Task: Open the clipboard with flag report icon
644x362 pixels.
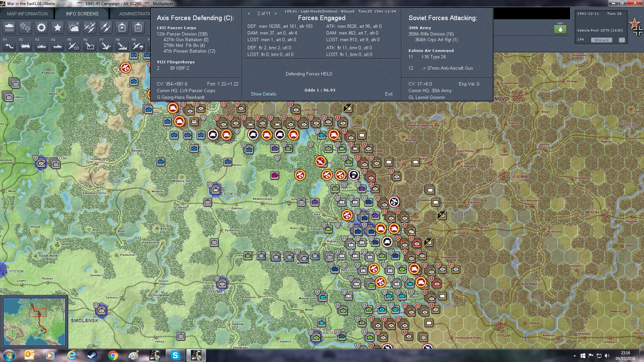Action: [122, 27]
